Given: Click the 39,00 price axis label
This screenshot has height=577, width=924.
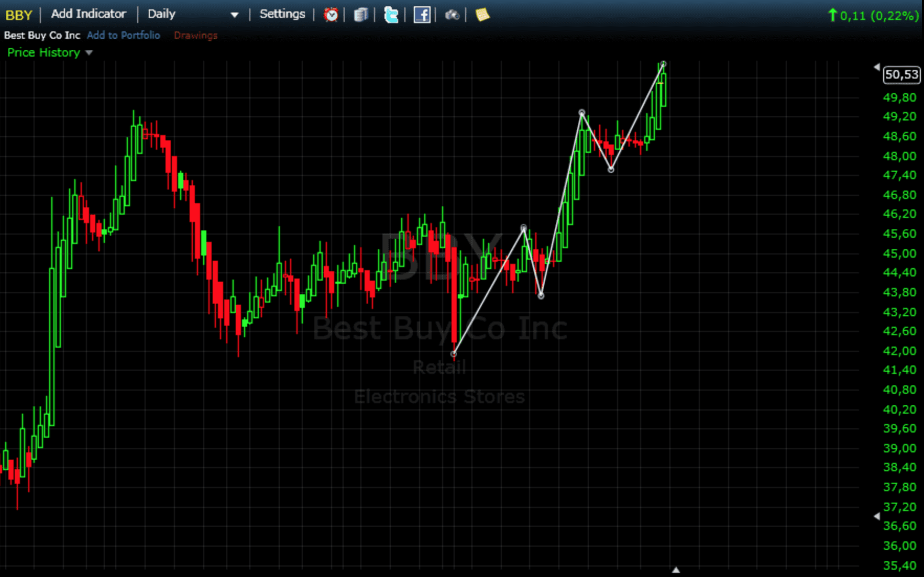Looking at the screenshot, I should pos(899,448).
